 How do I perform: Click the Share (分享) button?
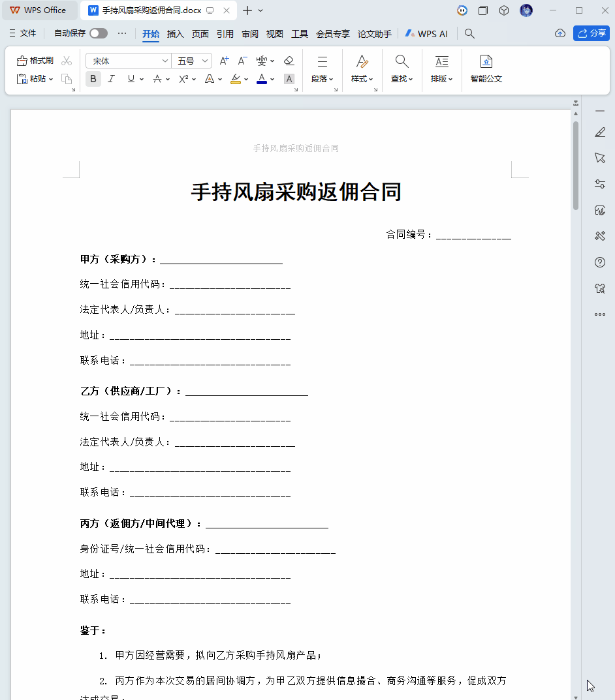591,33
